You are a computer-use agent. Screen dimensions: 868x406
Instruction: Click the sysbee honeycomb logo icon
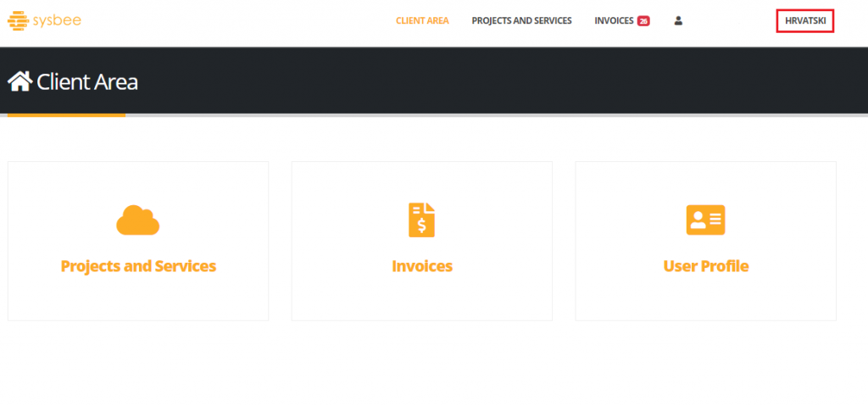[18, 20]
